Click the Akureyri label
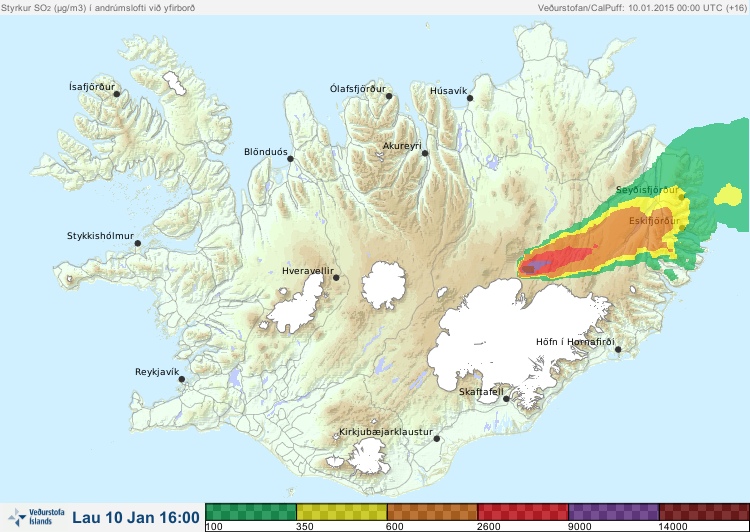 (402, 146)
